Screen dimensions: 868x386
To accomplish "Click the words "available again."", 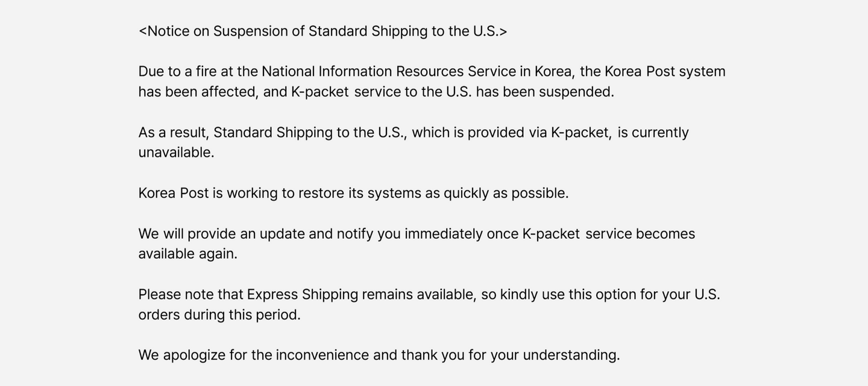I will pyautogui.click(x=187, y=254).
